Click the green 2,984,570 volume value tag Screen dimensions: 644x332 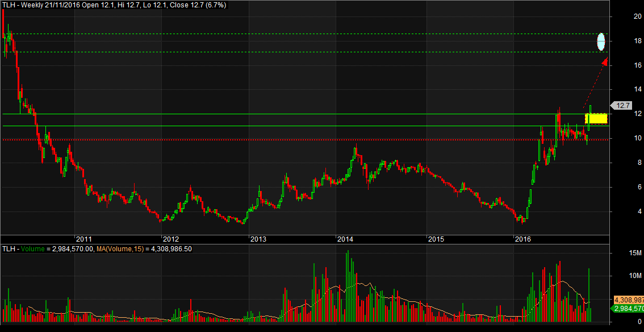628,308
